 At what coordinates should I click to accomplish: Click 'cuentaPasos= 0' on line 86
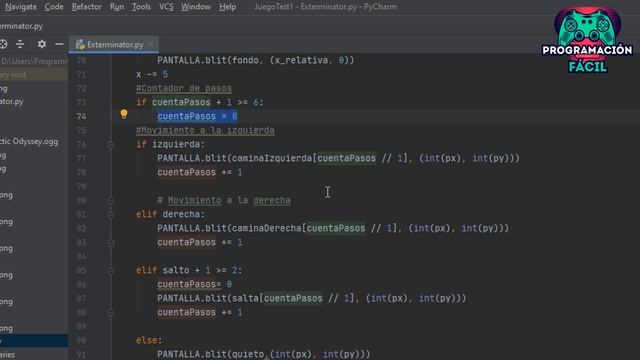[x=194, y=284]
